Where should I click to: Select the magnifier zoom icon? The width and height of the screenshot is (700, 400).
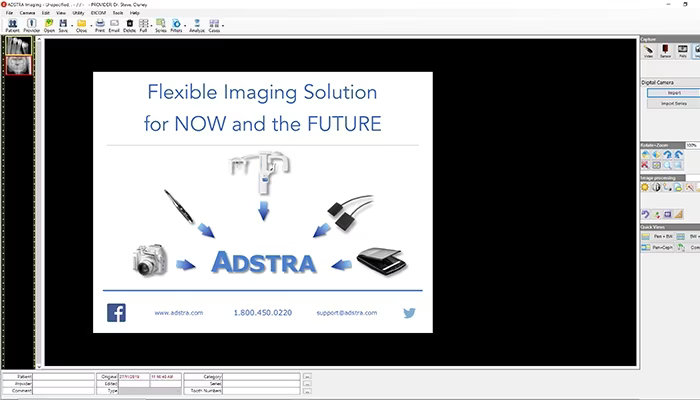click(x=667, y=165)
